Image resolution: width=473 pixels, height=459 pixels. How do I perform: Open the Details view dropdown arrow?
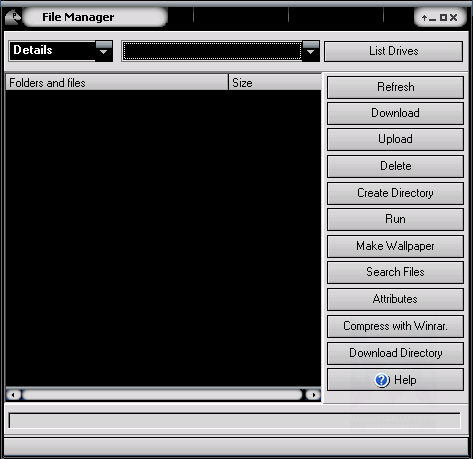point(104,51)
